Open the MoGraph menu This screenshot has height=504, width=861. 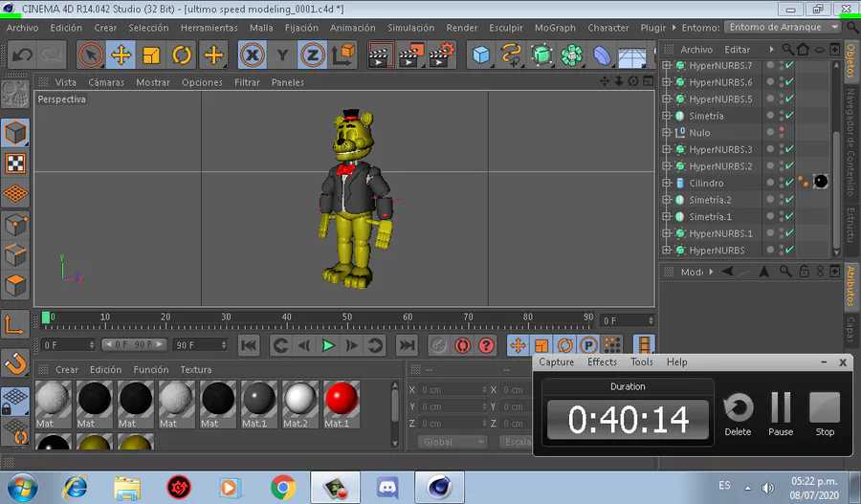click(x=555, y=28)
